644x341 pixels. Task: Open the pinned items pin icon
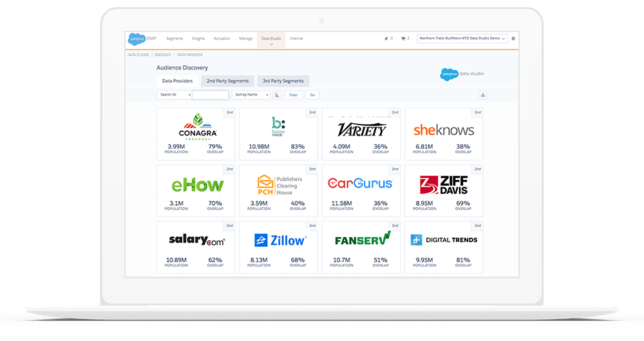(386, 39)
